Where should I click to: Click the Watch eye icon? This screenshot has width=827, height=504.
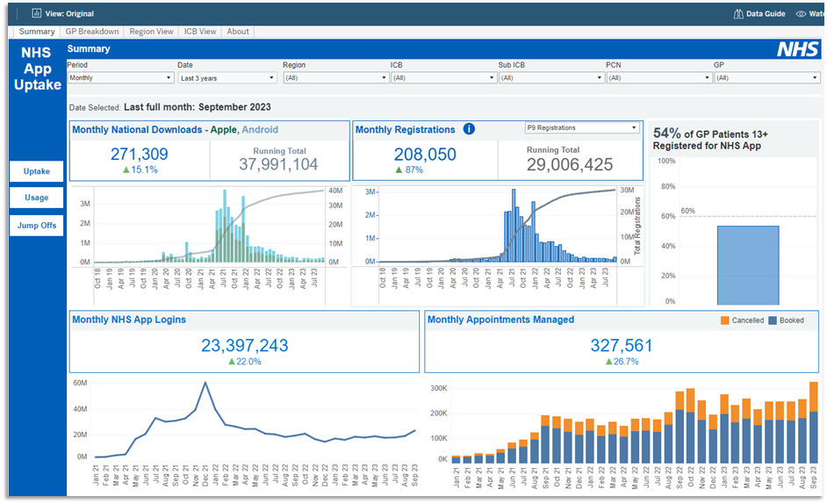(x=802, y=14)
